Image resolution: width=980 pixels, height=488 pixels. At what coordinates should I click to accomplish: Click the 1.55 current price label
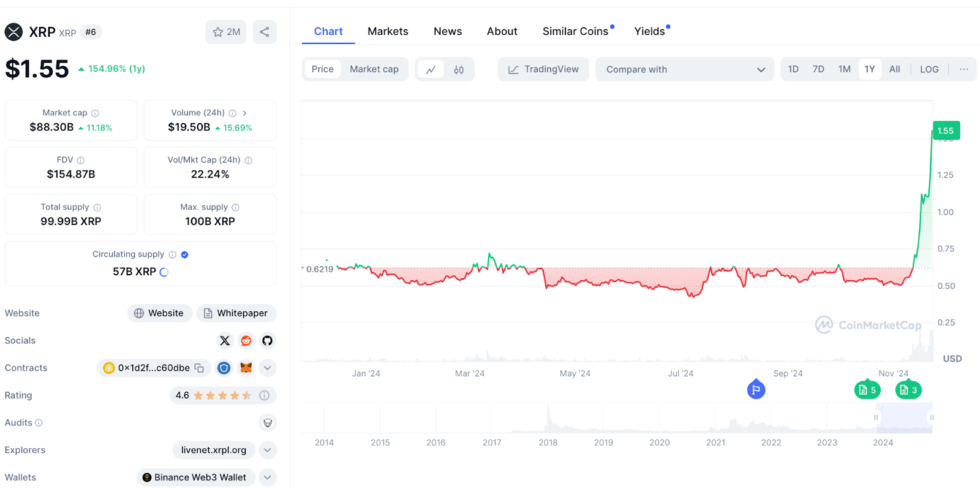point(946,131)
